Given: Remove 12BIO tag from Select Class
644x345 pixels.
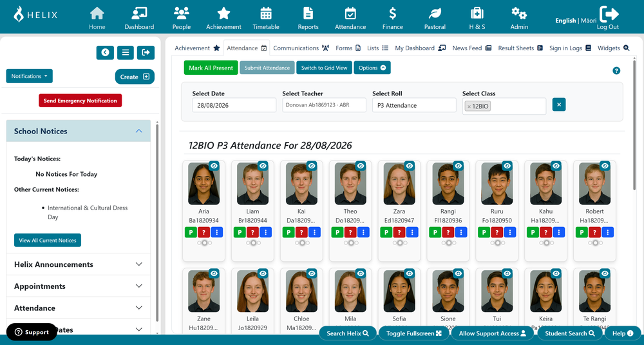Looking at the screenshot, I should pyautogui.click(x=469, y=106).
